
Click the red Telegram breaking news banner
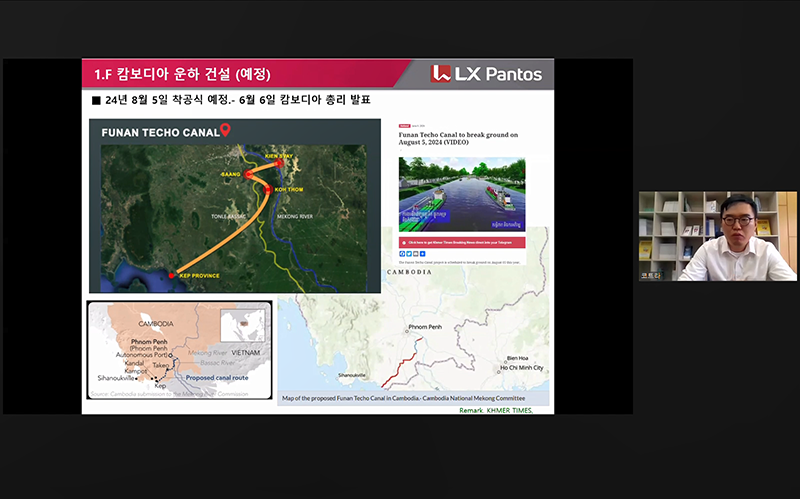coord(462,242)
